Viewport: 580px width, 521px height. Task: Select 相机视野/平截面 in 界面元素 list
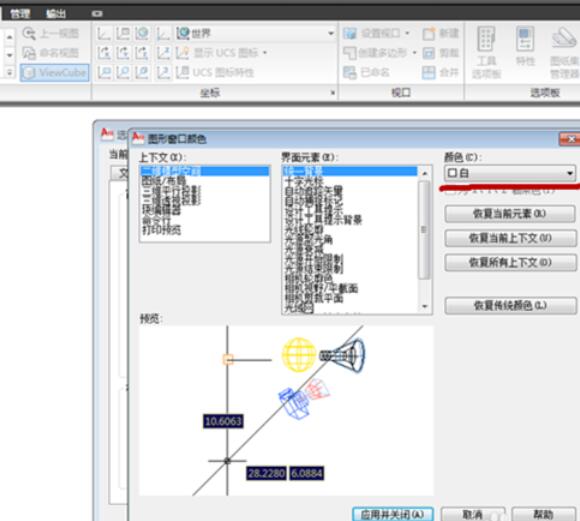coord(350,288)
